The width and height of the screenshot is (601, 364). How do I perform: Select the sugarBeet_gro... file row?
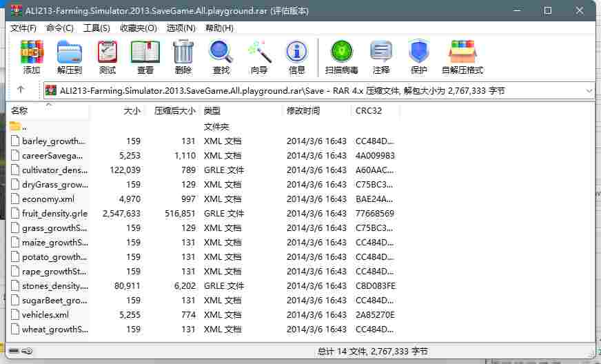pos(203,301)
